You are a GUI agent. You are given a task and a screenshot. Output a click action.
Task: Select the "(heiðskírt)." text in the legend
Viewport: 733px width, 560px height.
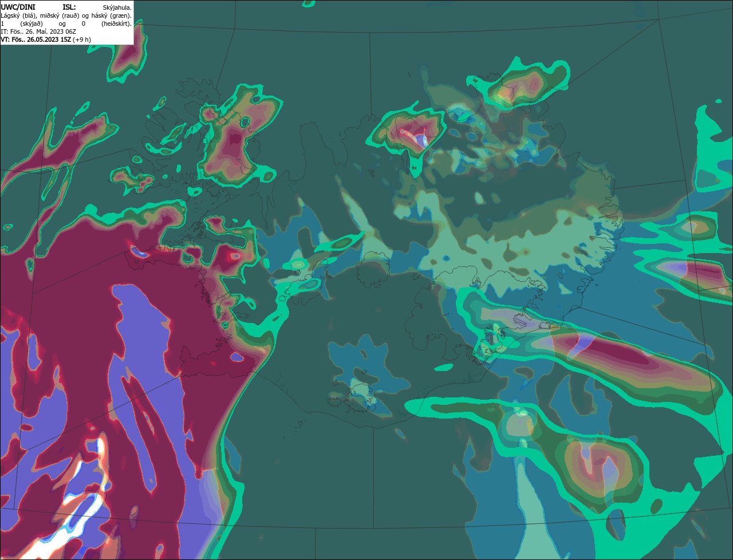point(116,24)
